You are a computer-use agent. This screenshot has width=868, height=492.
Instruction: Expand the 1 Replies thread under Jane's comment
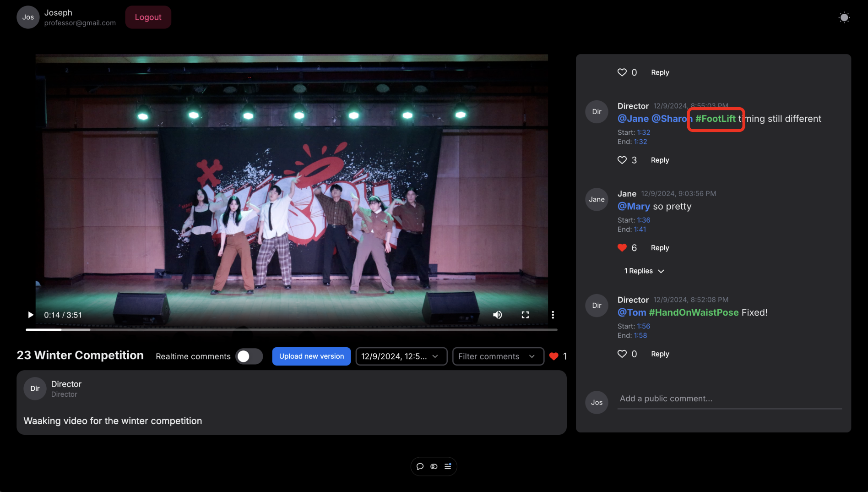coord(644,271)
